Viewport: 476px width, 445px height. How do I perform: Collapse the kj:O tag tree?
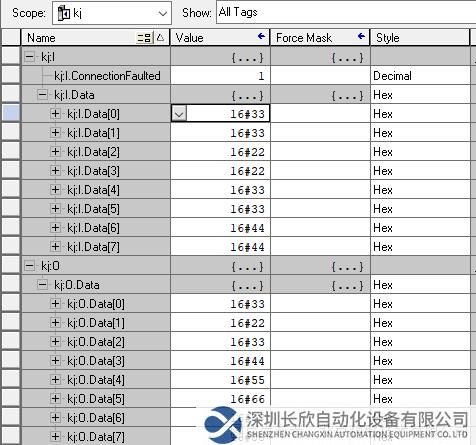tap(30, 266)
